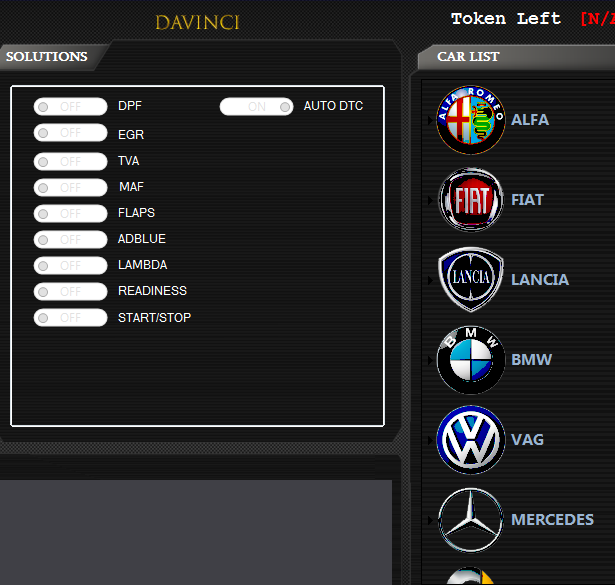Click the AUTO DTC label text
This screenshot has width=615, height=585.
click(x=333, y=106)
